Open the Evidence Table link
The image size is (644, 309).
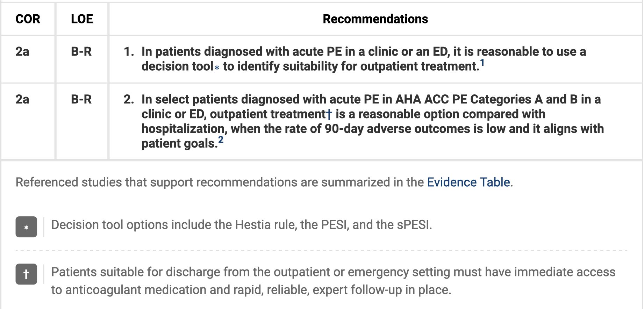tap(468, 182)
